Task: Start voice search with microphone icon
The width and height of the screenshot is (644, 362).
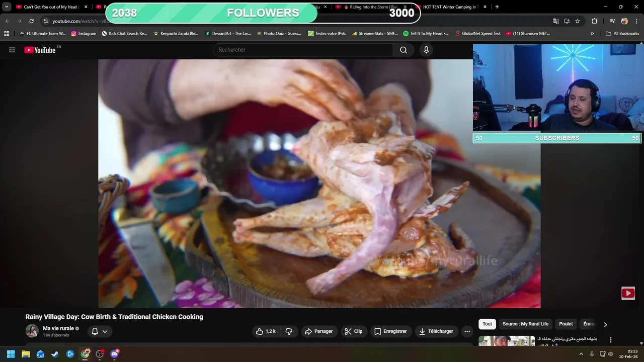Action: pyautogui.click(x=426, y=50)
